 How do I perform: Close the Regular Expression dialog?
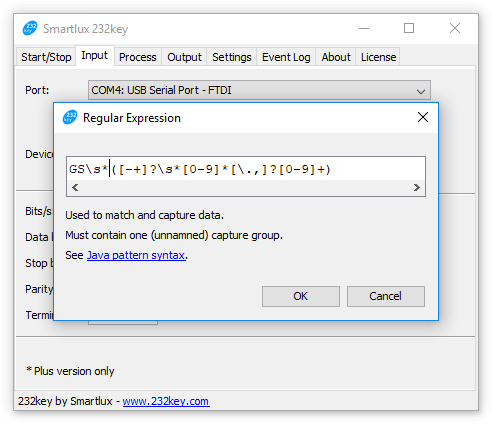[423, 117]
